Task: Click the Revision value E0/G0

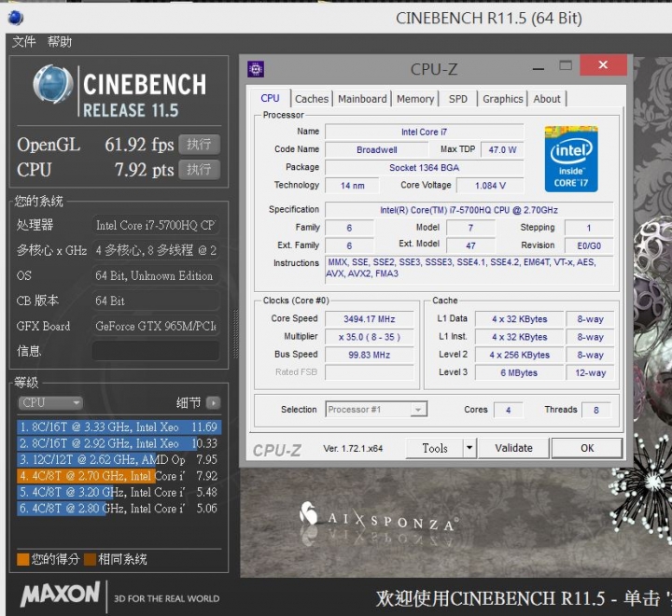Action: pyautogui.click(x=589, y=245)
